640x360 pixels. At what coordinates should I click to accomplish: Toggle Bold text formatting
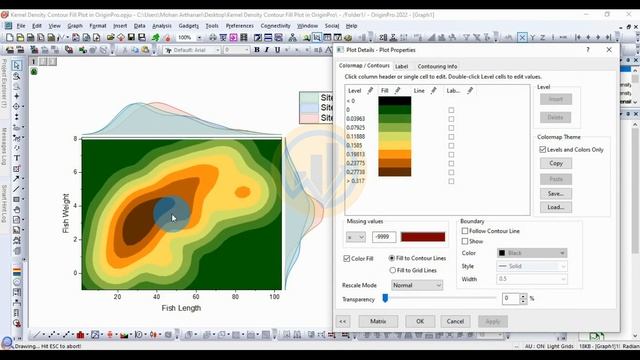[x=257, y=50]
